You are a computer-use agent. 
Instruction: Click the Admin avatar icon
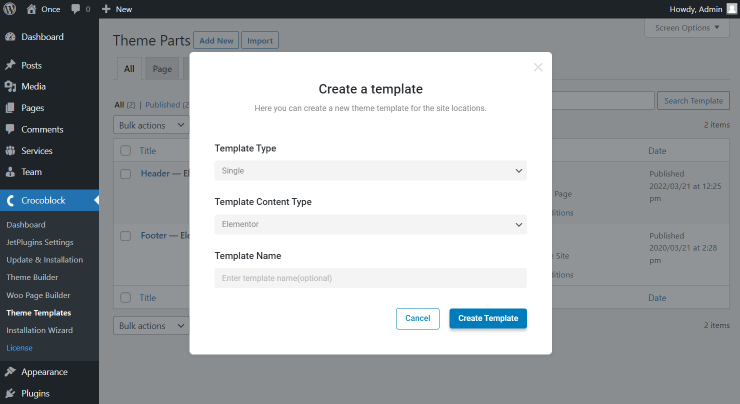pos(732,9)
